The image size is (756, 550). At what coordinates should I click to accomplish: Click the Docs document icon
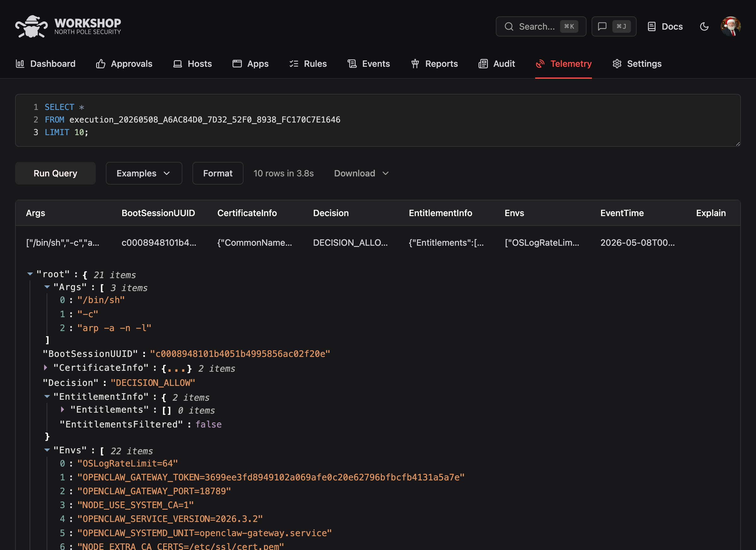(651, 26)
